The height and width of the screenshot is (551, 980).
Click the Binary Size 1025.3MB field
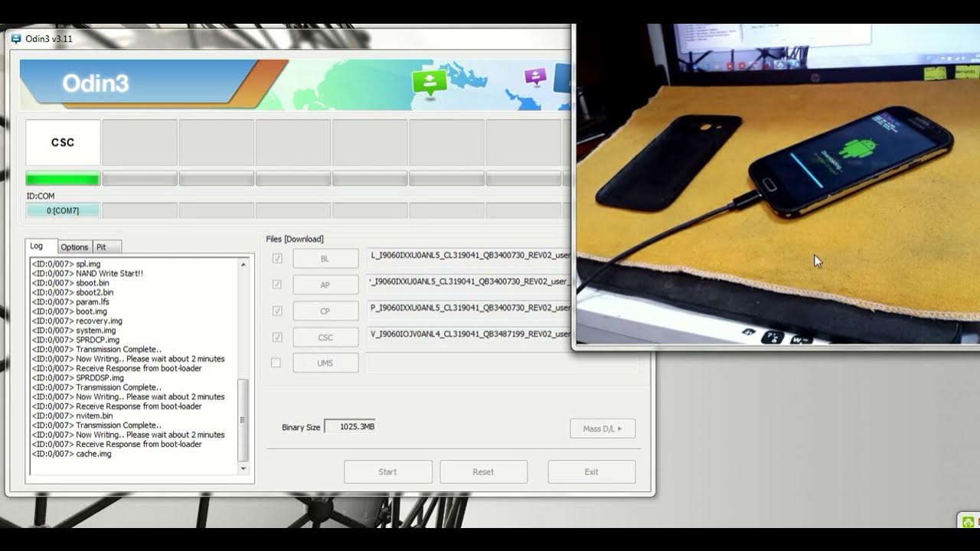[x=350, y=426]
